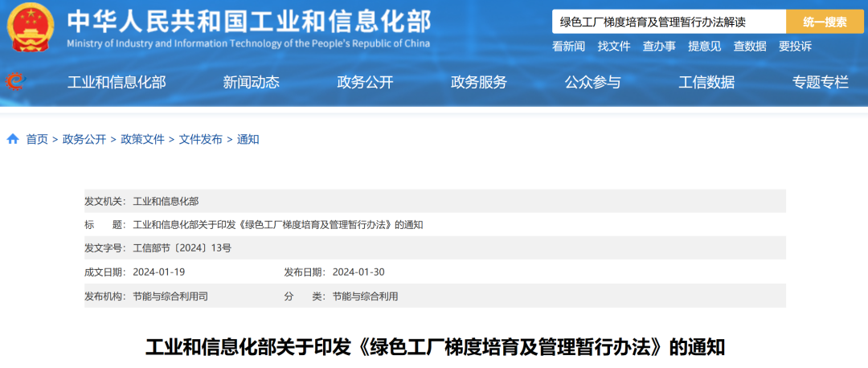Open the 查办事 quick link
The image size is (868, 368).
click(659, 46)
